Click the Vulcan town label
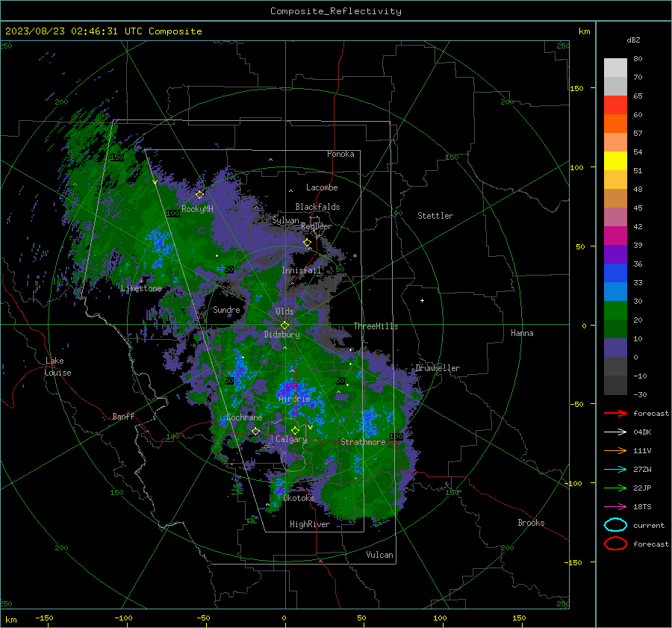Image resolution: width=672 pixels, height=628 pixels. 379,555
